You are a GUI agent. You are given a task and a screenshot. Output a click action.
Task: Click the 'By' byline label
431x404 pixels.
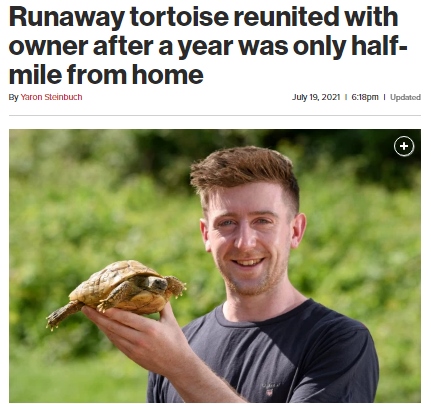click(13, 97)
